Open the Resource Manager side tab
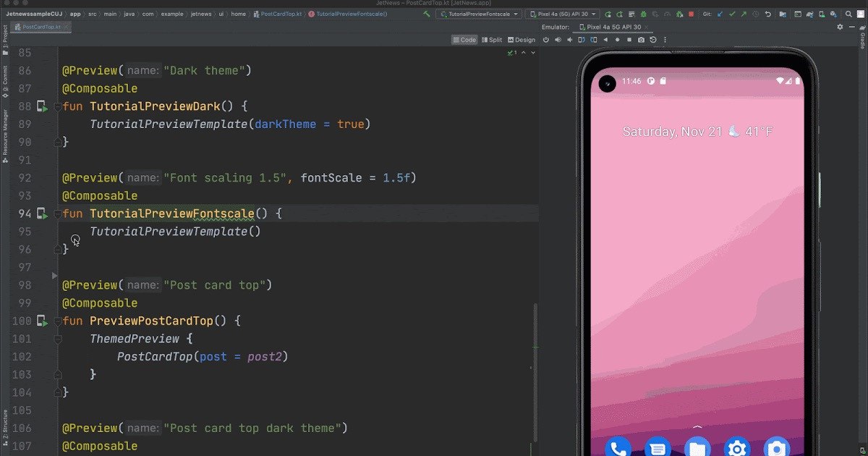Screen dimensions: 868x456 pyautogui.click(x=4, y=136)
